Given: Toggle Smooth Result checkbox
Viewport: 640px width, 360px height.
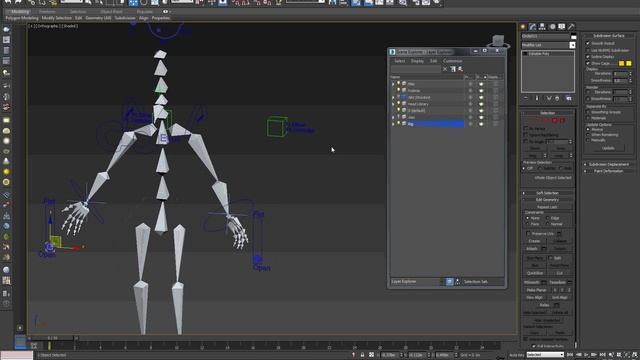Looking at the screenshot, I should tap(588, 43).
